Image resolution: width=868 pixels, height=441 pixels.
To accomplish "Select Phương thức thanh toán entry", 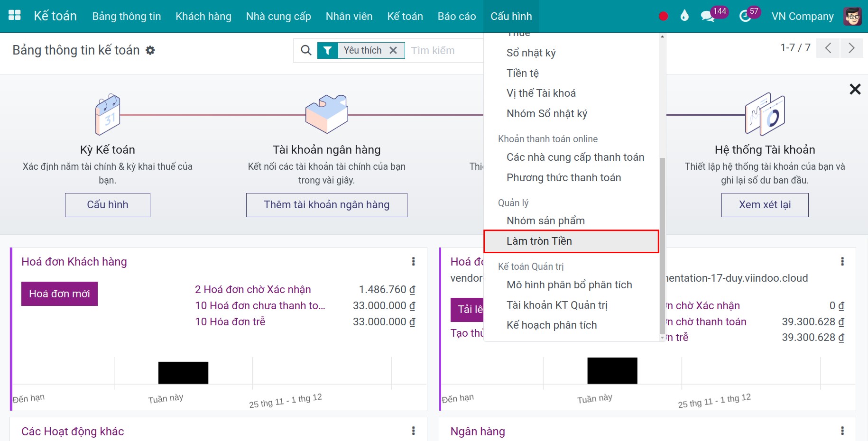I will (x=571, y=177).
